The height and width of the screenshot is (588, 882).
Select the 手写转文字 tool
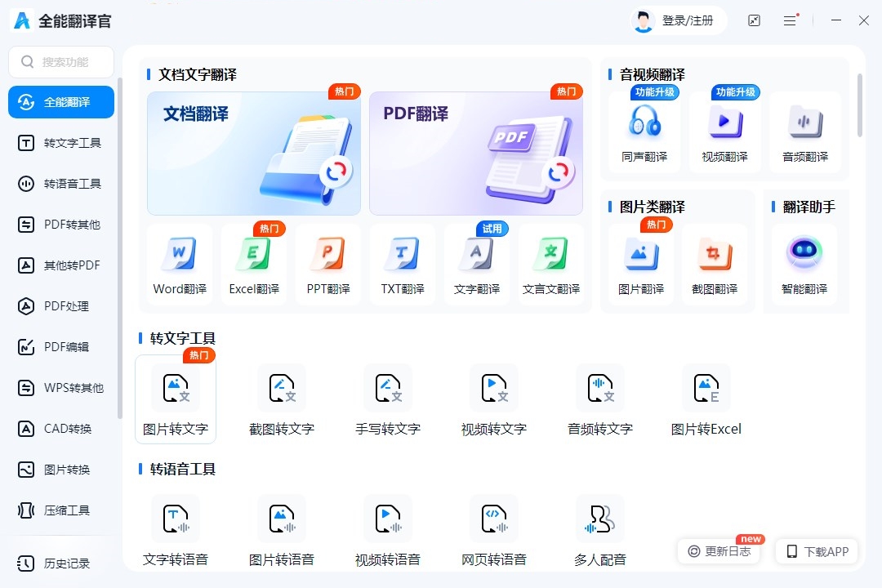[x=388, y=399]
